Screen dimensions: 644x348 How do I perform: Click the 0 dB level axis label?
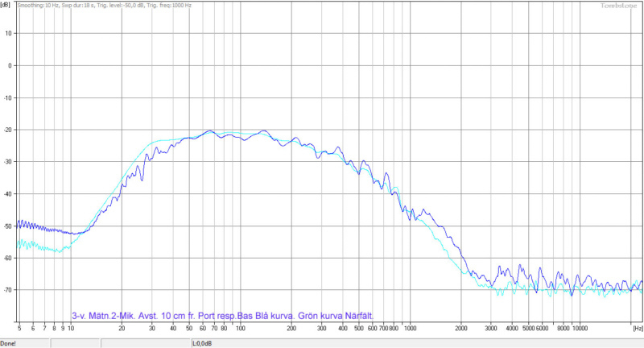[10, 65]
